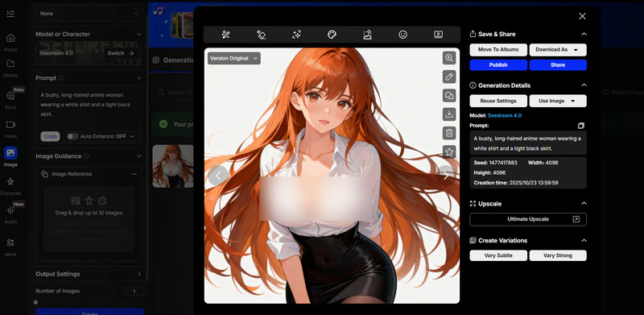Open generated image thumbnail in gallery
Viewport: 644px width, 315px height.
pyautogui.click(x=172, y=166)
